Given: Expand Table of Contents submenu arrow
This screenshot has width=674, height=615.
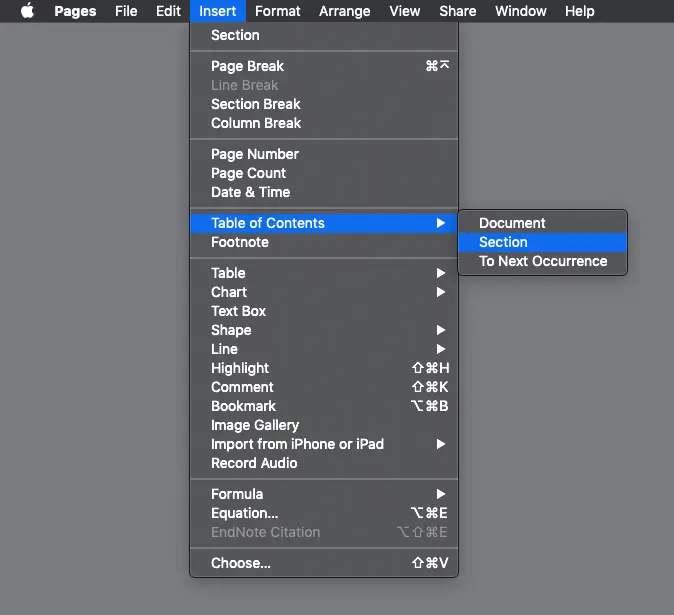Looking at the screenshot, I should pos(441,223).
